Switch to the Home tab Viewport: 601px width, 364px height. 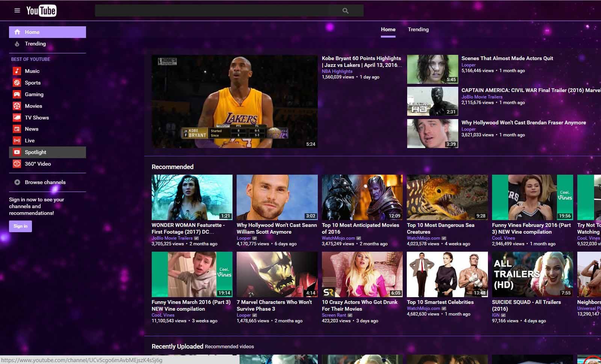click(388, 30)
